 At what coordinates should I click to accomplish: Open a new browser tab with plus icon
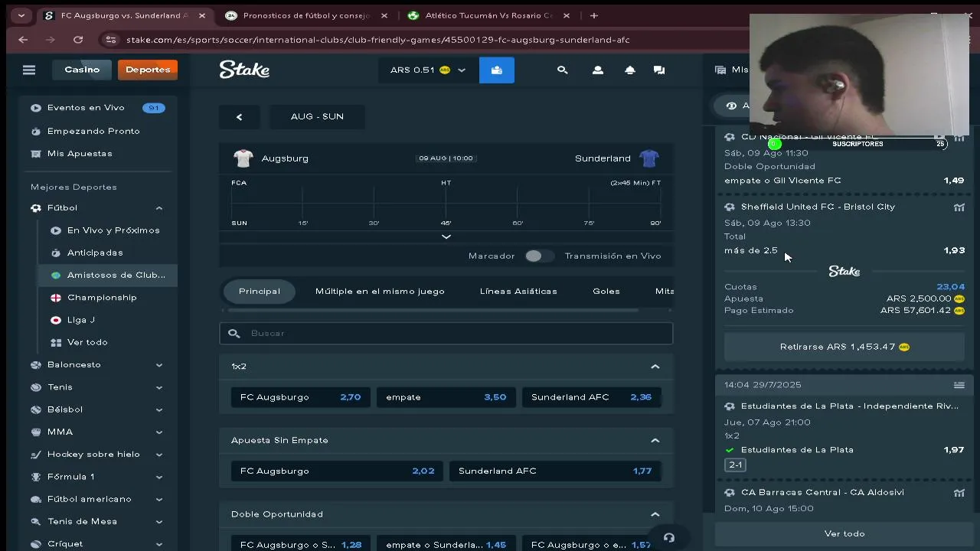tap(593, 15)
